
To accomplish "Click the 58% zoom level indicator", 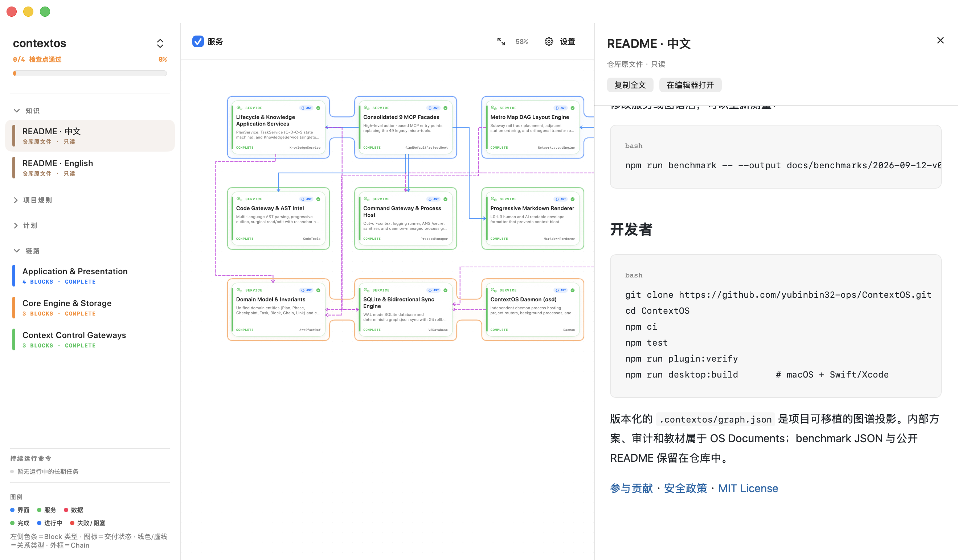I will coord(521,41).
